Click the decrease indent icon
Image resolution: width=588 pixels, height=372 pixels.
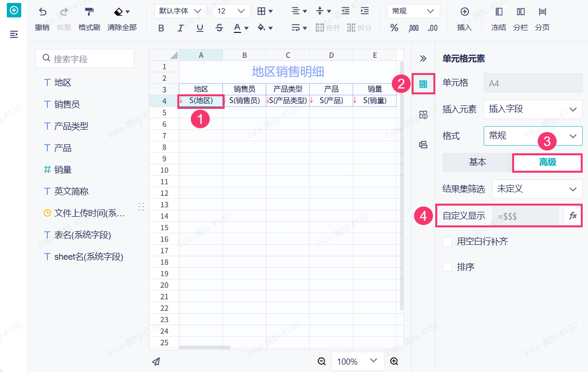[x=345, y=11]
